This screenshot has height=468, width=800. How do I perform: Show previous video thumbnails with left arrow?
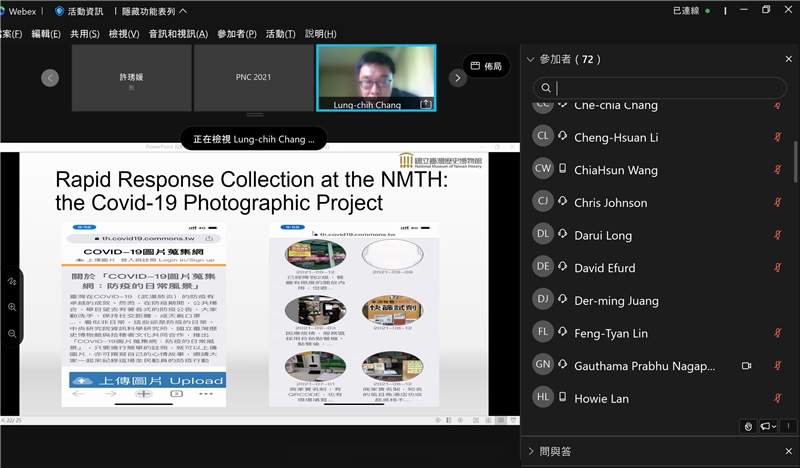pyautogui.click(x=50, y=78)
